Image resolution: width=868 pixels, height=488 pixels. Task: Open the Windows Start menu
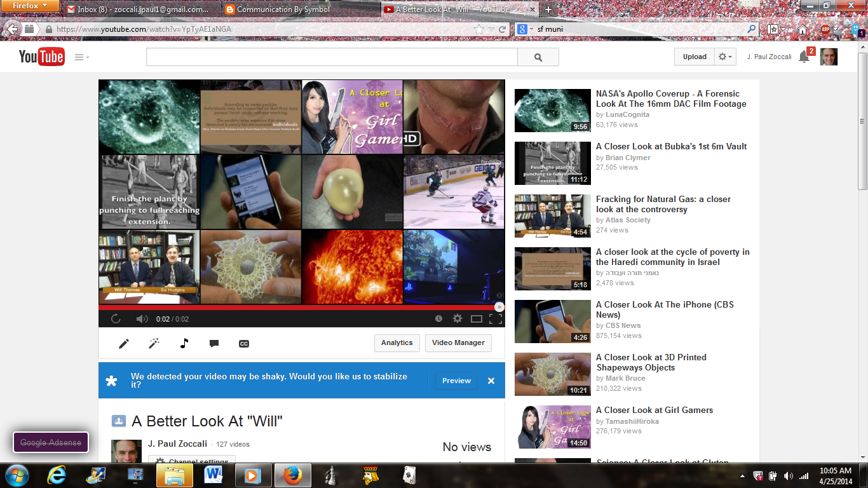click(x=16, y=475)
